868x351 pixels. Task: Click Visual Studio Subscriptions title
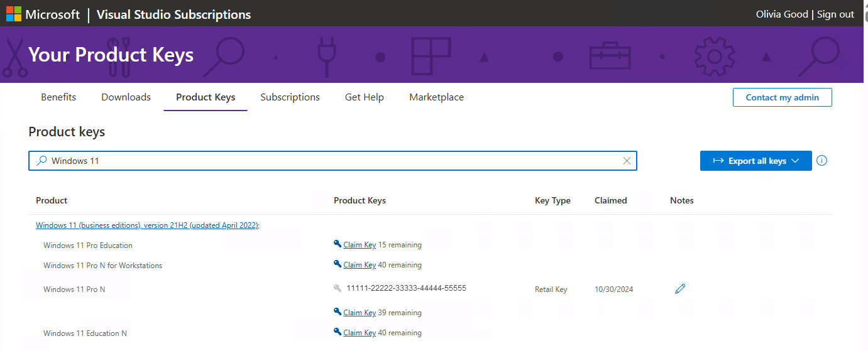(173, 14)
